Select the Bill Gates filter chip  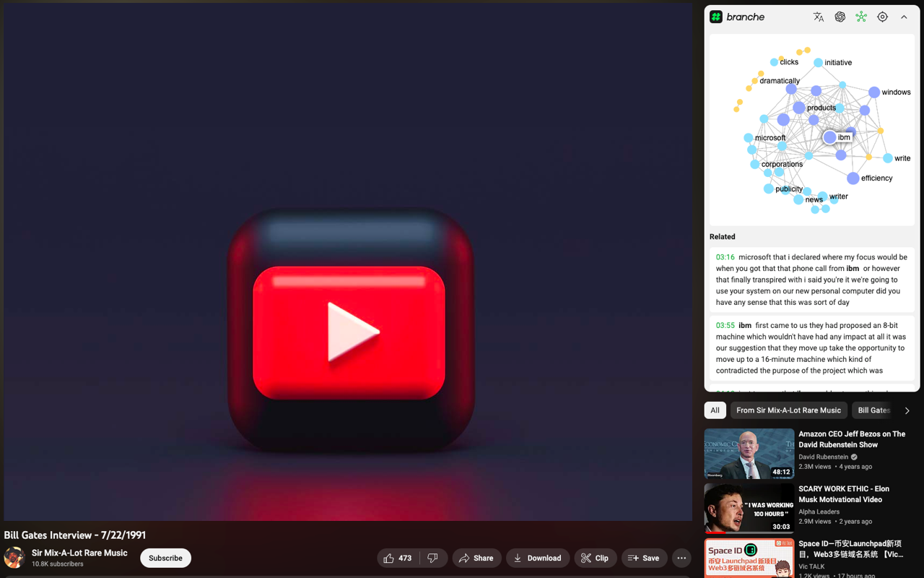[873, 410]
